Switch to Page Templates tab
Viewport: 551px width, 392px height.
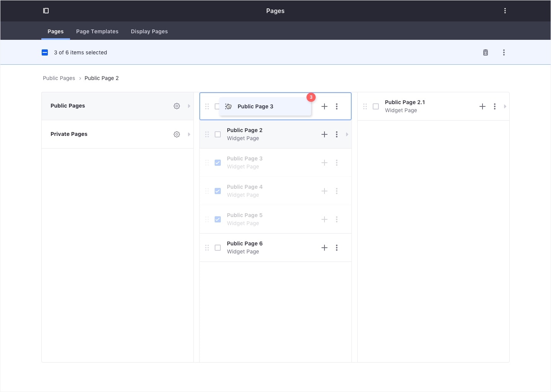(97, 31)
